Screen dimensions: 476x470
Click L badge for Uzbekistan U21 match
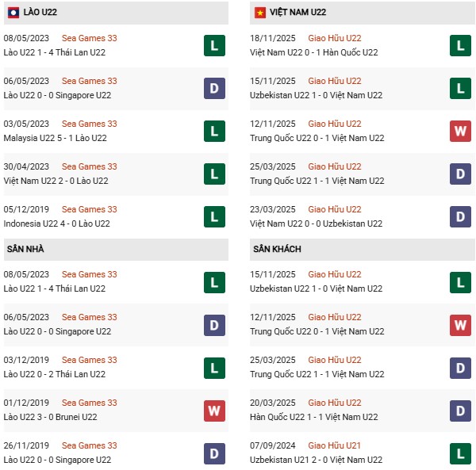pos(460,453)
